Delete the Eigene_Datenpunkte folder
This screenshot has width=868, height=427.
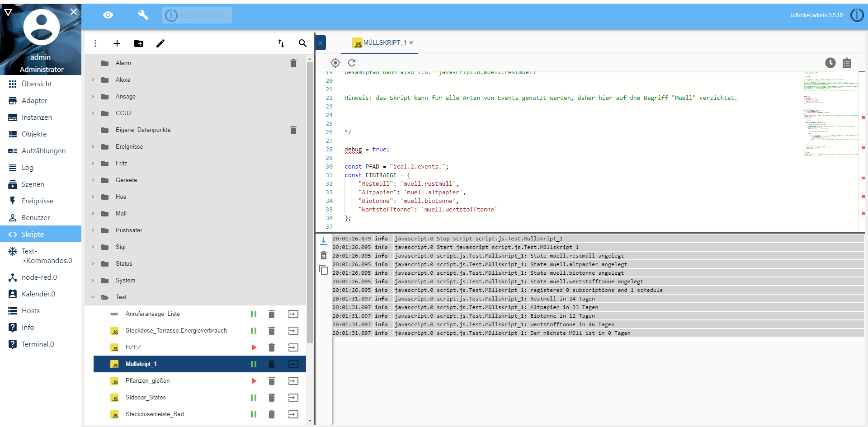(x=293, y=130)
